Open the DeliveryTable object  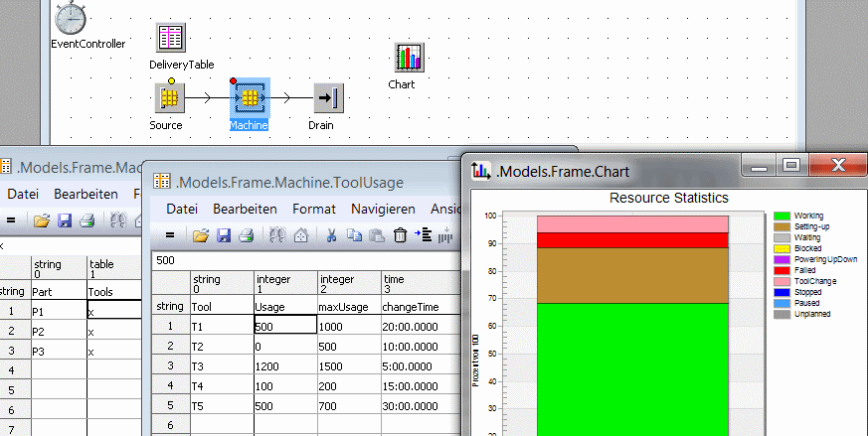(x=171, y=40)
